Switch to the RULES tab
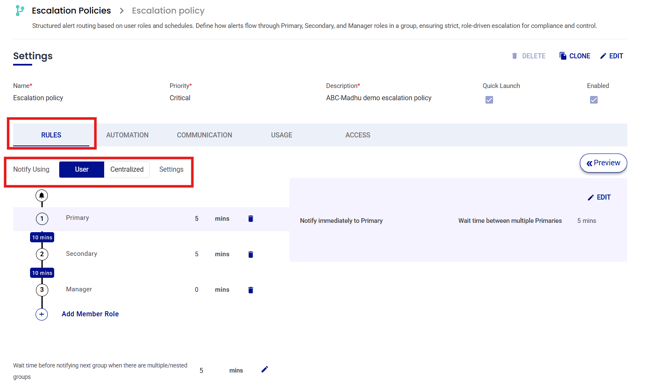The height and width of the screenshot is (392, 648). click(x=51, y=135)
